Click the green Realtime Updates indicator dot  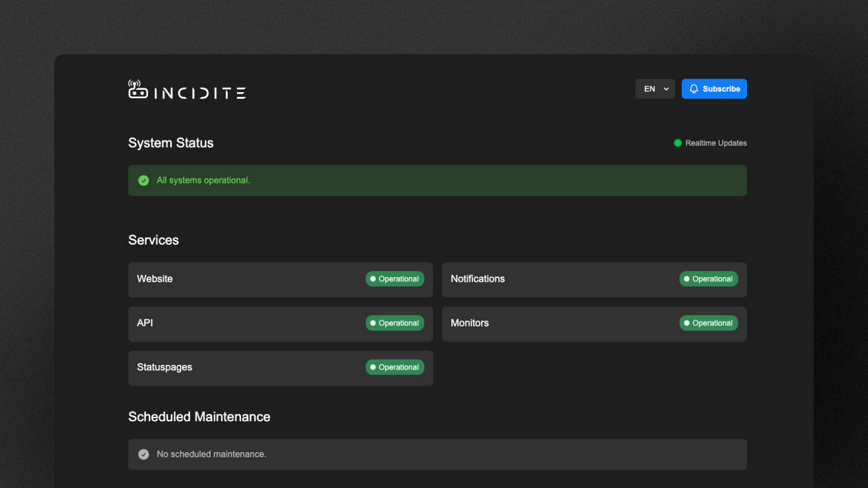[677, 143]
